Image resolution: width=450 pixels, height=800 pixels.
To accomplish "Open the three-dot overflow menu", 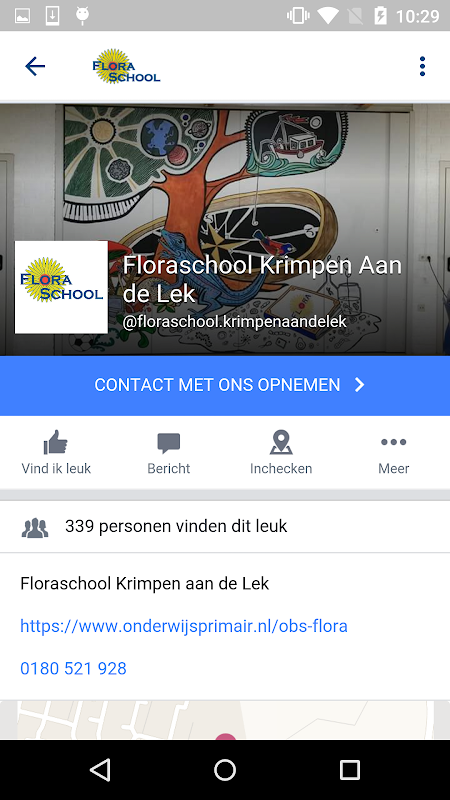I will [x=422, y=66].
